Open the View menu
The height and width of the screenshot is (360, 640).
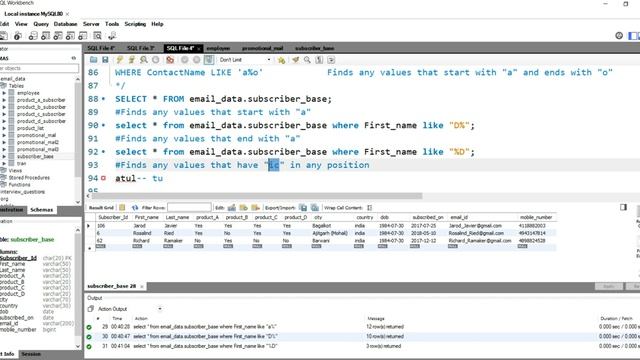(21, 24)
